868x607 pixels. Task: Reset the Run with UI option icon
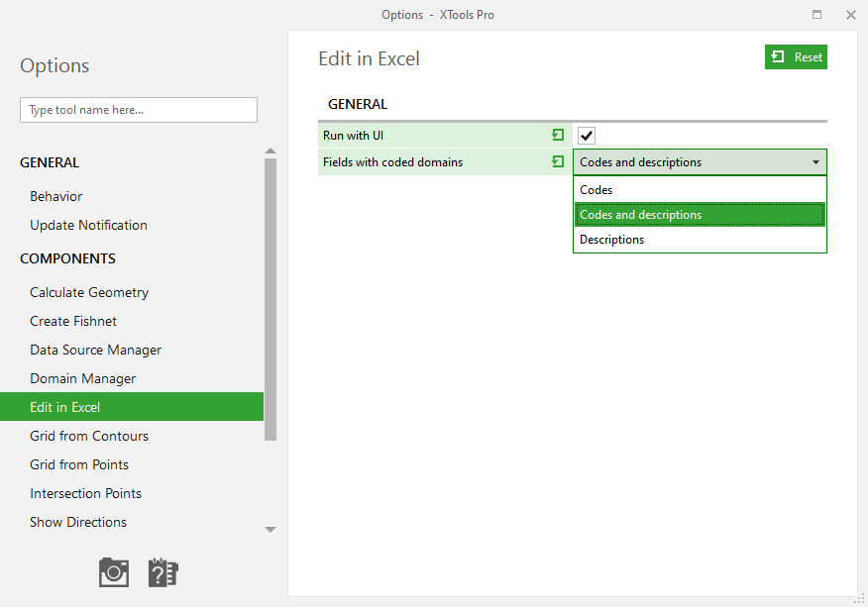[x=558, y=135]
